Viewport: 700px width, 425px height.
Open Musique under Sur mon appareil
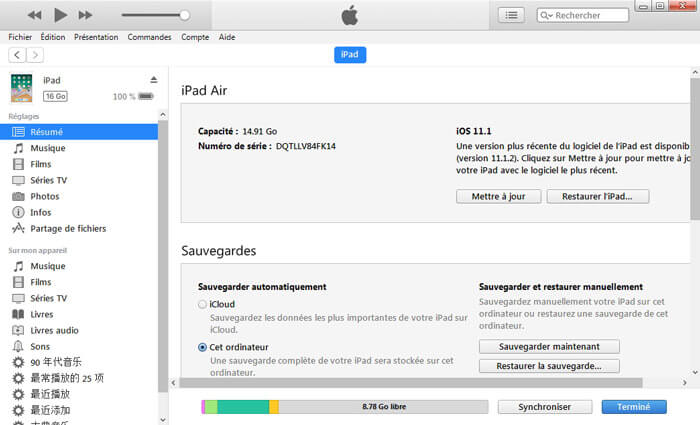point(79,266)
